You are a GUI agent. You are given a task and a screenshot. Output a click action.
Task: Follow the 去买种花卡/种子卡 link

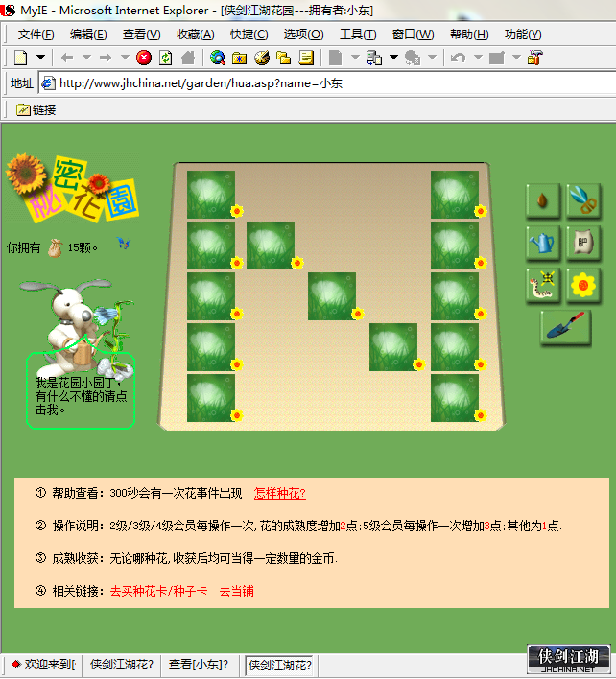coord(159,591)
